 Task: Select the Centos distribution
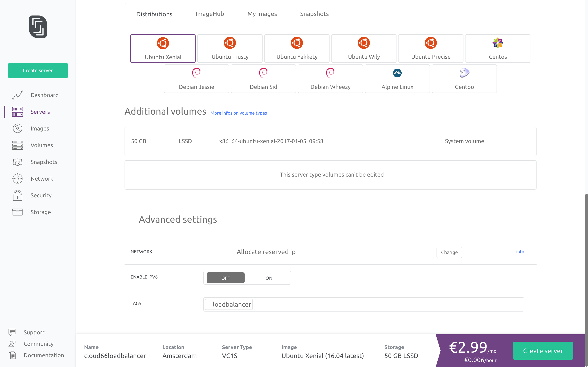pos(497,48)
